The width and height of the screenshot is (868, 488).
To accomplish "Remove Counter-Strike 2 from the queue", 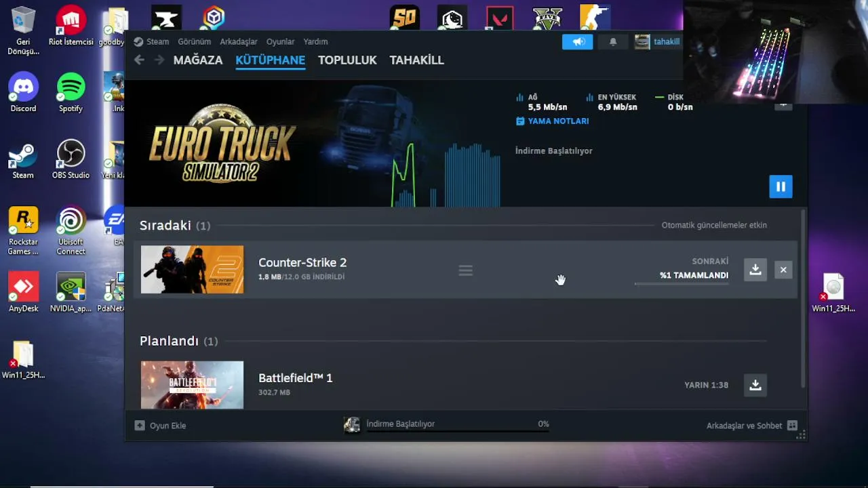I will point(783,270).
